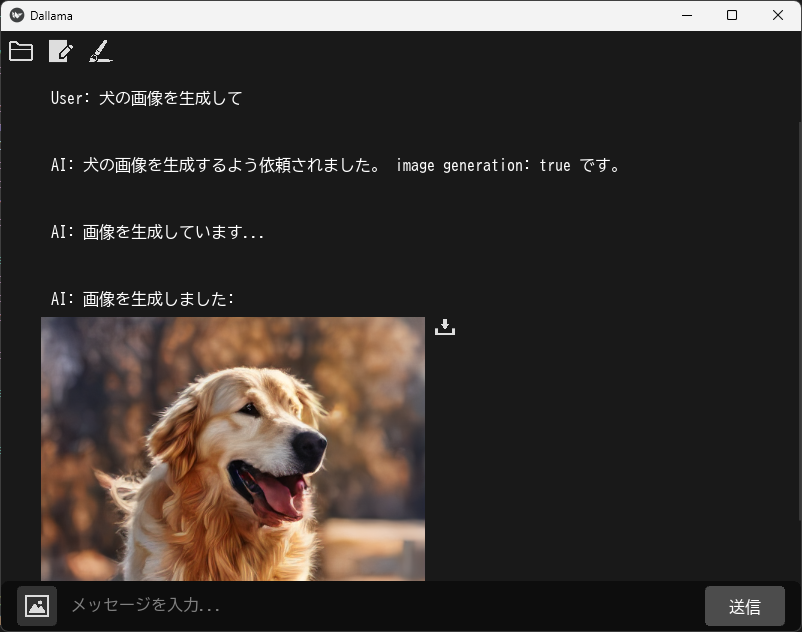Attach an image with picture icon
Viewport: 802px width, 632px height.
[x=37, y=606]
